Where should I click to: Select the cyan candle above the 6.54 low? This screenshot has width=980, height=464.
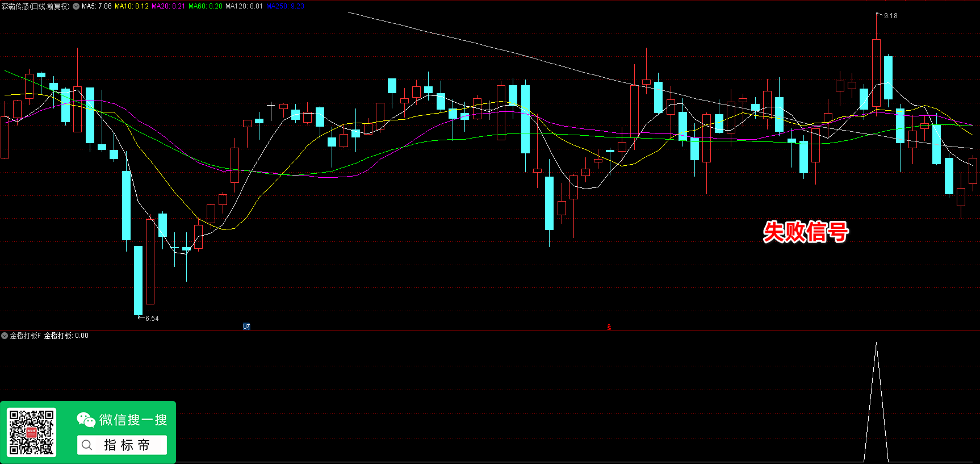(x=138, y=280)
